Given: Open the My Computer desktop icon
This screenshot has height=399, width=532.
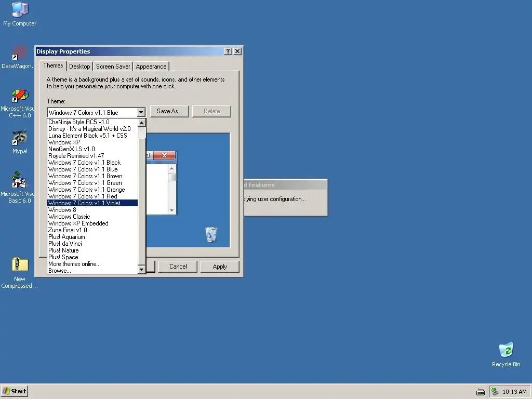Looking at the screenshot, I should click(20, 14).
